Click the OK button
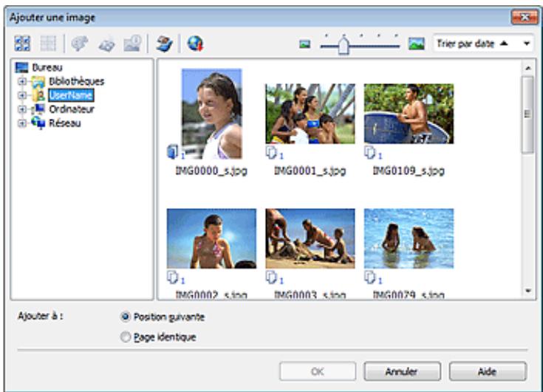The image size is (543, 392). [318, 371]
